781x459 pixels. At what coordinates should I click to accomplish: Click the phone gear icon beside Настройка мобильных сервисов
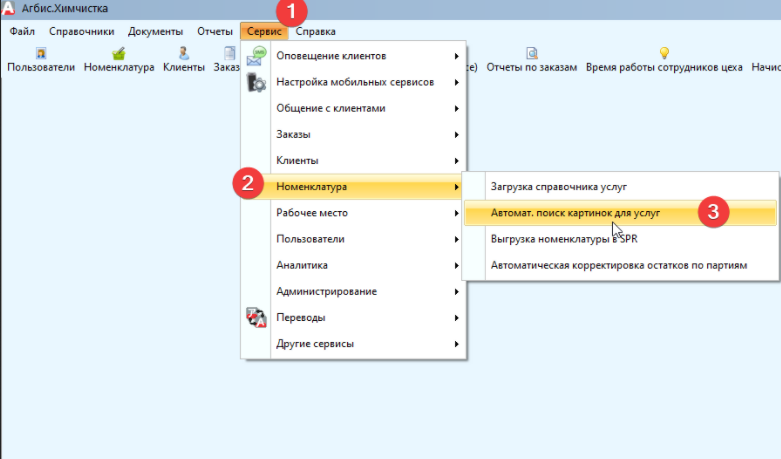coord(257,82)
